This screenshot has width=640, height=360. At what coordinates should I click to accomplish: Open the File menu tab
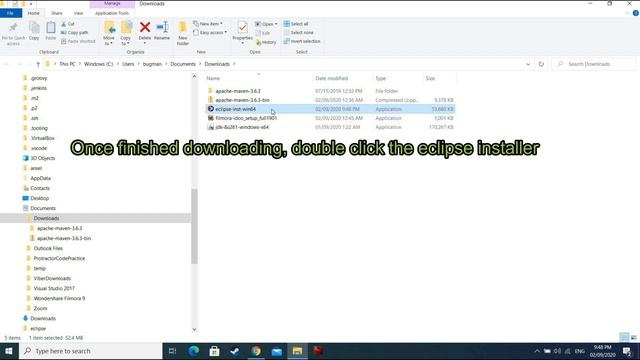click(x=10, y=13)
